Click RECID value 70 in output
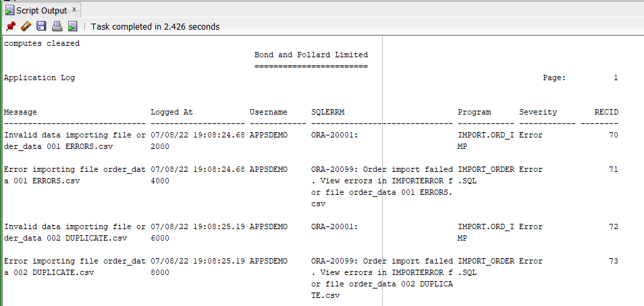The width and height of the screenshot is (644, 306). point(613,135)
